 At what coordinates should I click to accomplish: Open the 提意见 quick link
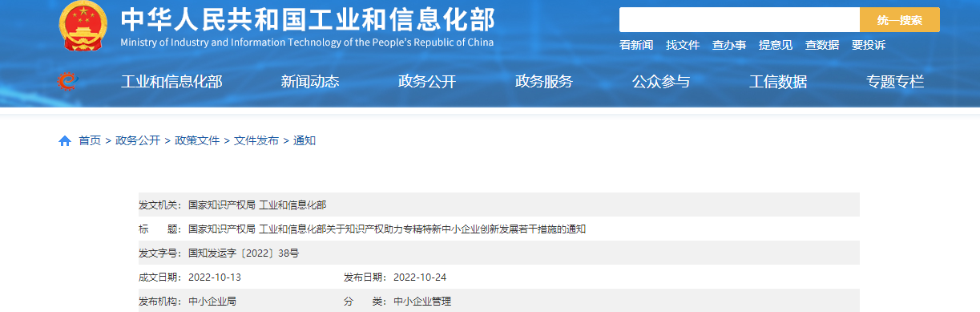(776, 45)
